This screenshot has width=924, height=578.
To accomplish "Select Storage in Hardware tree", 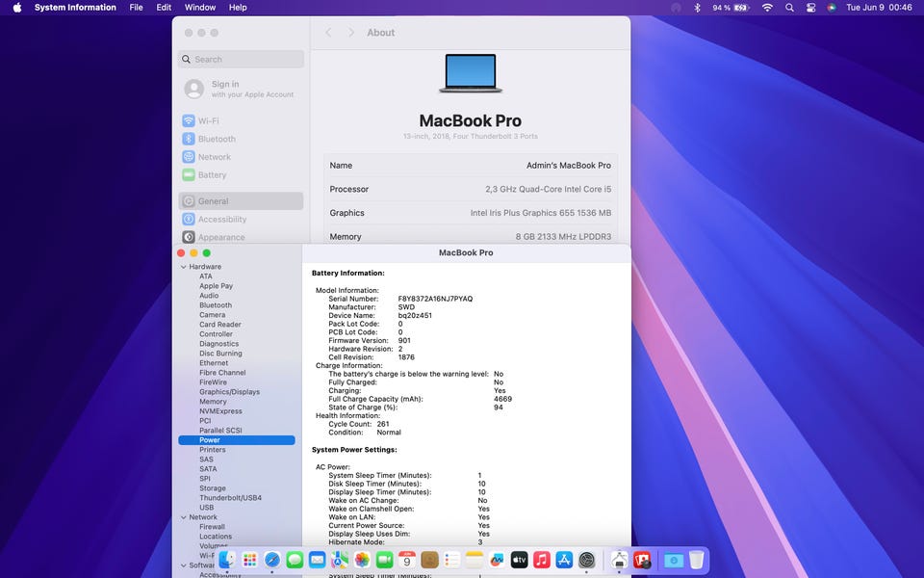I will 212,488.
